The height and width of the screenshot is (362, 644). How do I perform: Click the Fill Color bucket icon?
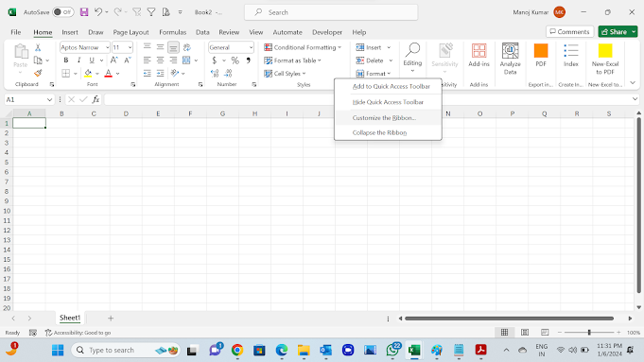tap(88, 74)
